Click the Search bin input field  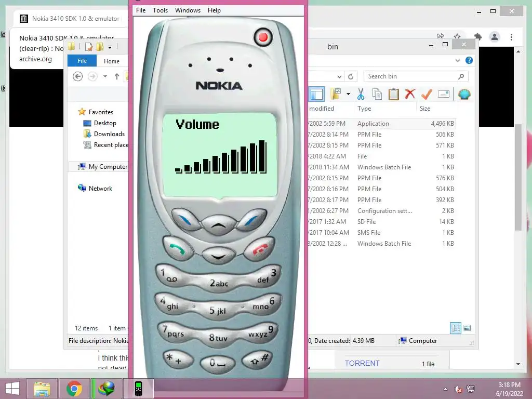[416, 76]
